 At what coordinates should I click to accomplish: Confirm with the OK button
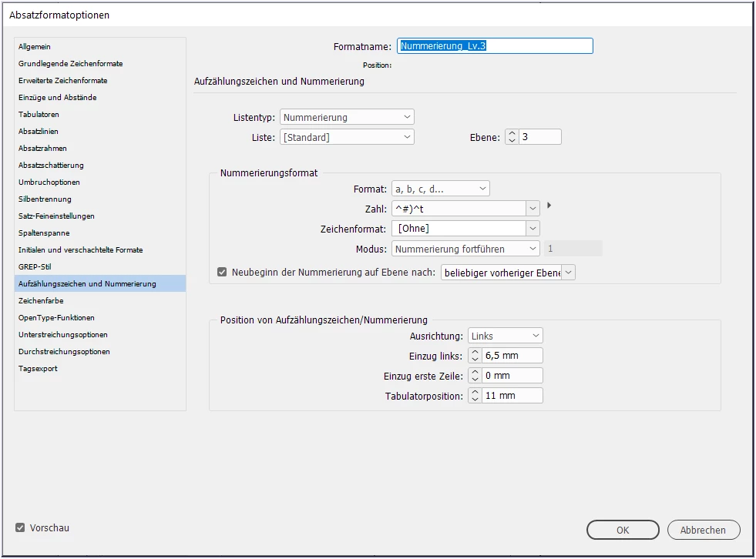click(x=623, y=530)
